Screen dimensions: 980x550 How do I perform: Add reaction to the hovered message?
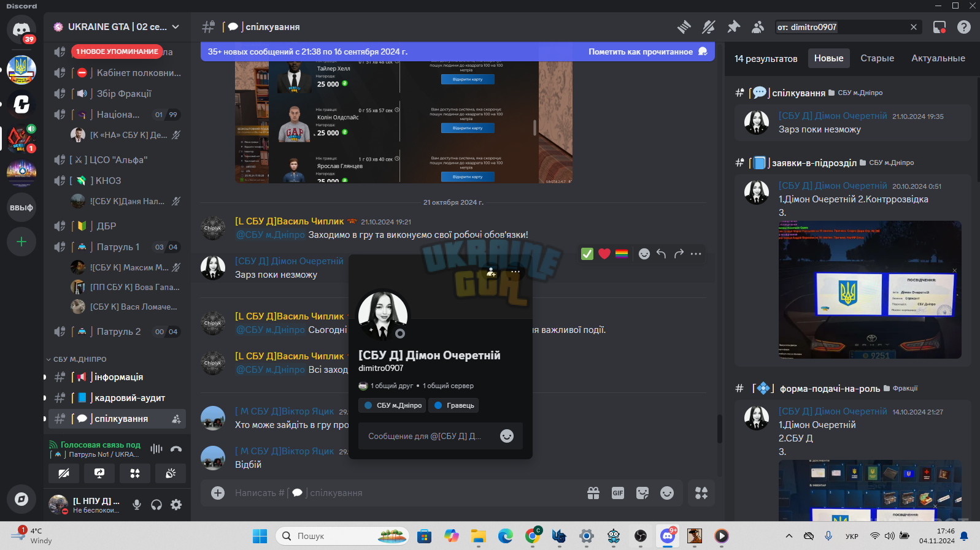[644, 254]
